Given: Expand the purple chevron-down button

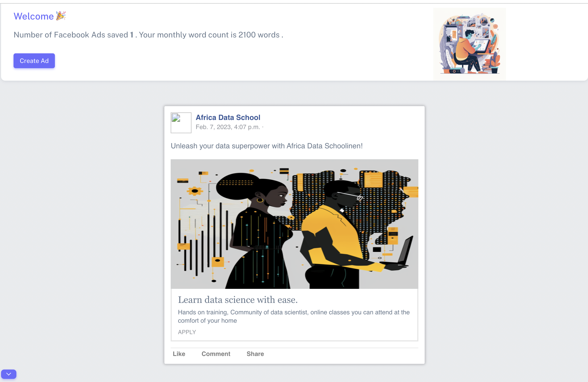Looking at the screenshot, I should point(9,374).
